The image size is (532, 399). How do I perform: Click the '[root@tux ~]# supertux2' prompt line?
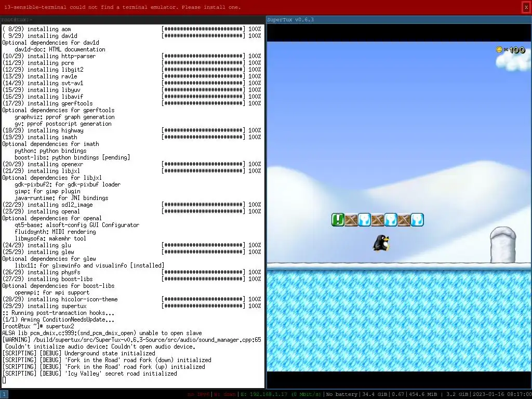coord(38,326)
